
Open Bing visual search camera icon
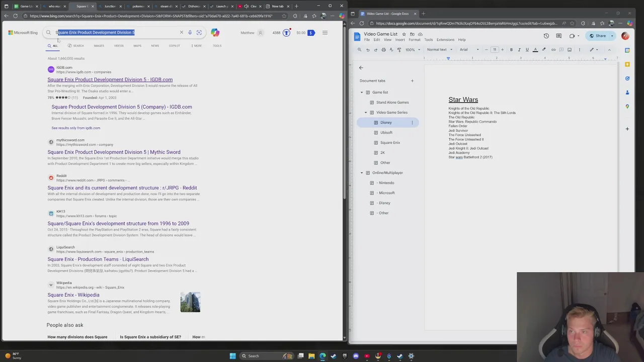pos(199,33)
